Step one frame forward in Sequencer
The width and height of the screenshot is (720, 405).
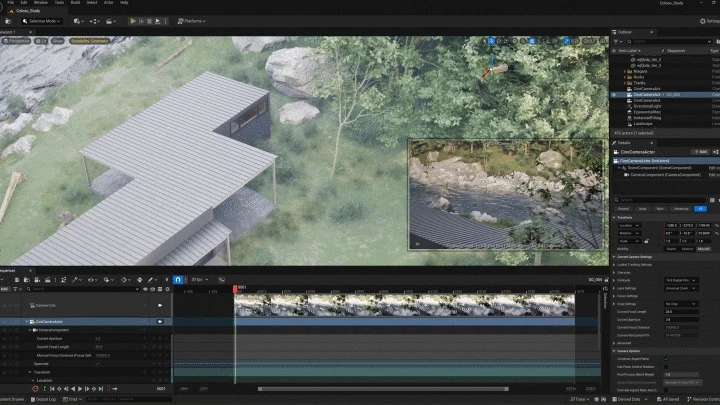87,389
